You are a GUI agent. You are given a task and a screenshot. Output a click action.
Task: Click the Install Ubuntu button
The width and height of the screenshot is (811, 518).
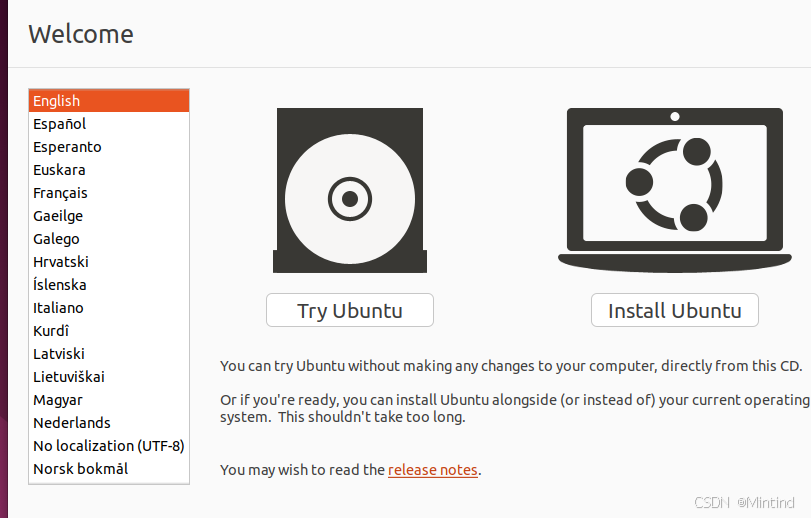pyautogui.click(x=674, y=310)
